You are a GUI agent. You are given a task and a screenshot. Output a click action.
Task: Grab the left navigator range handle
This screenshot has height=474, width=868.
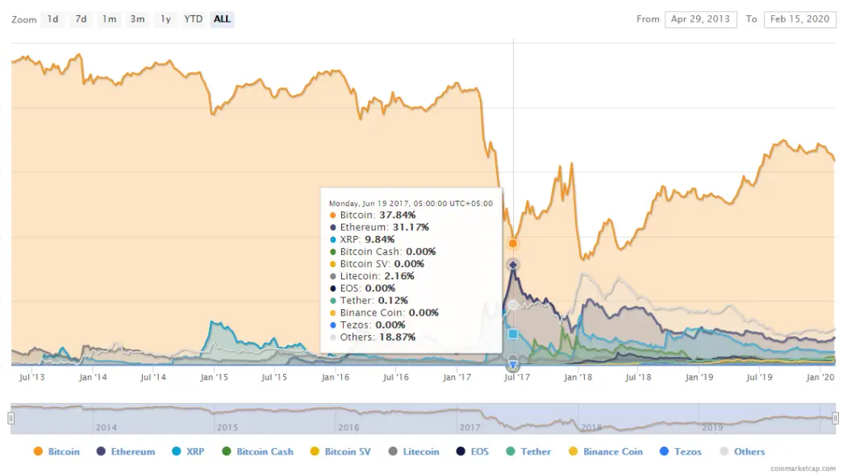pyautogui.click(x=10, y=418)
